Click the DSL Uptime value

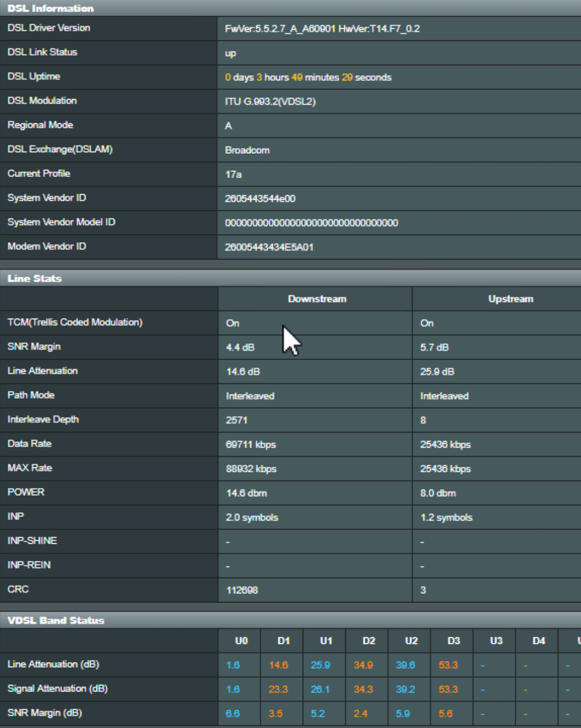pos(308,77)
